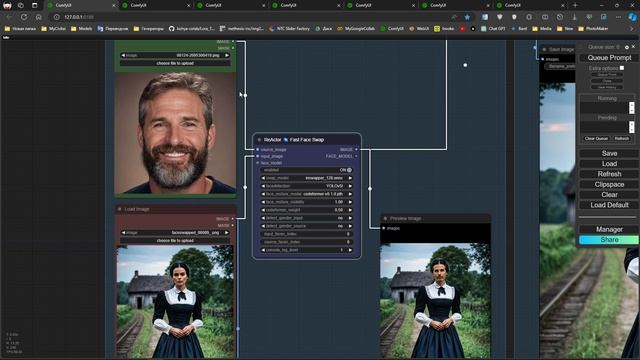The width and height of the screenshot is (640, 360).
Task: Open the facedetection YOLOv5l dropdown
Action: pos(307,186)
